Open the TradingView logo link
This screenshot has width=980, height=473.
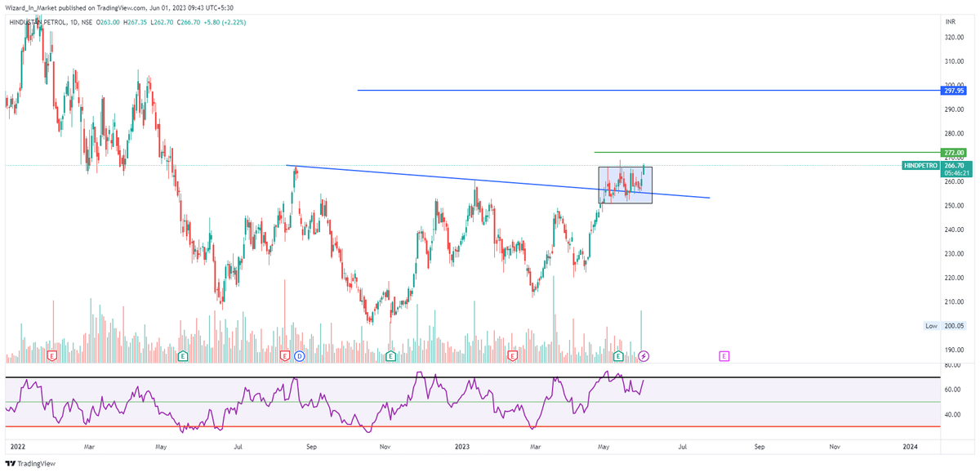point(31,463)
